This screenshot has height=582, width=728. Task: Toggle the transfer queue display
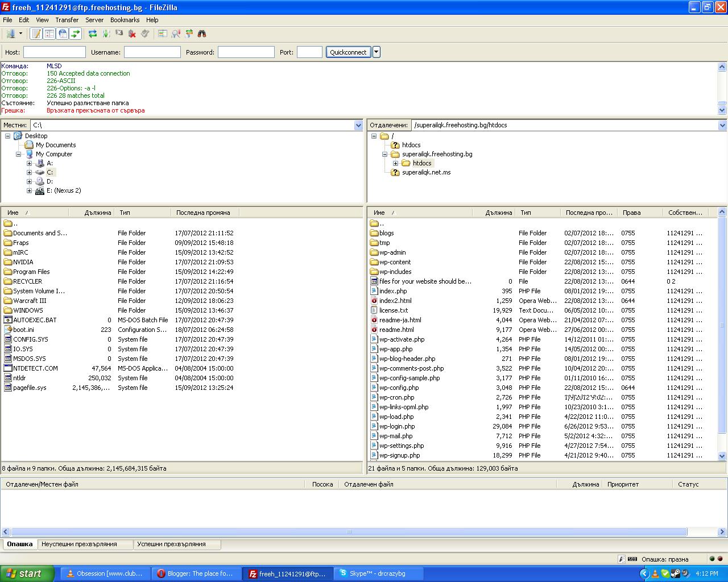pos(76,34)
